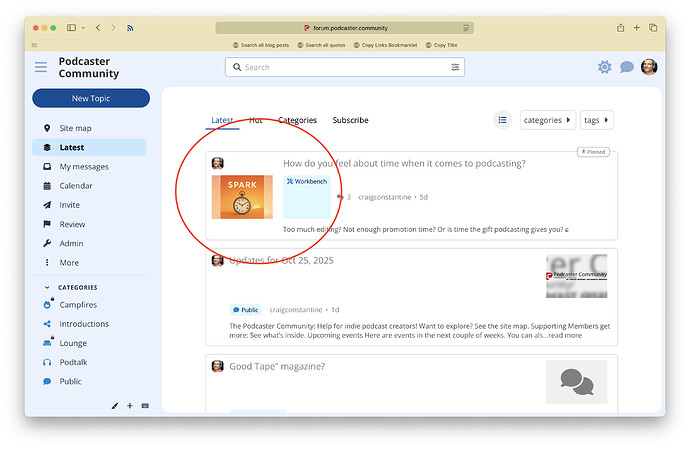This screenshot has height=449, width=690.
Task: Click the Podcaster Community site title
Action: [88, 67]
